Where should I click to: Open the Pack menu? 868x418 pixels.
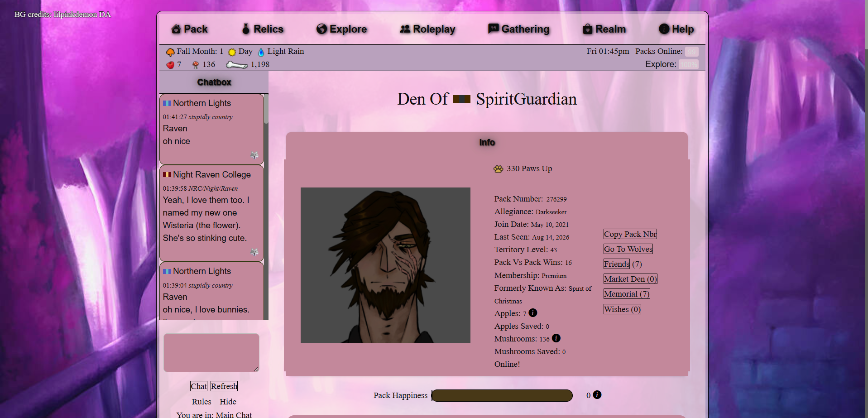pyautogui.click(x=189, y=29)
